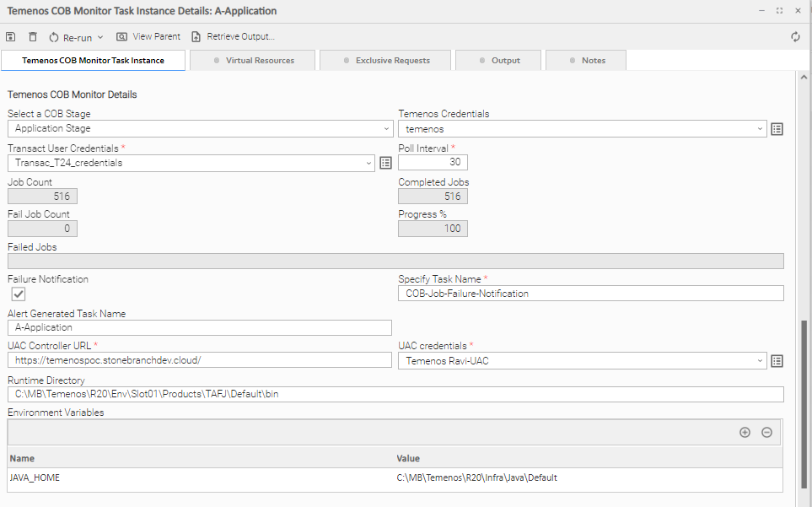Remove environment variable with minus icon
The width and height of the screenshot is (812, 507).
[x=767, y=433]
